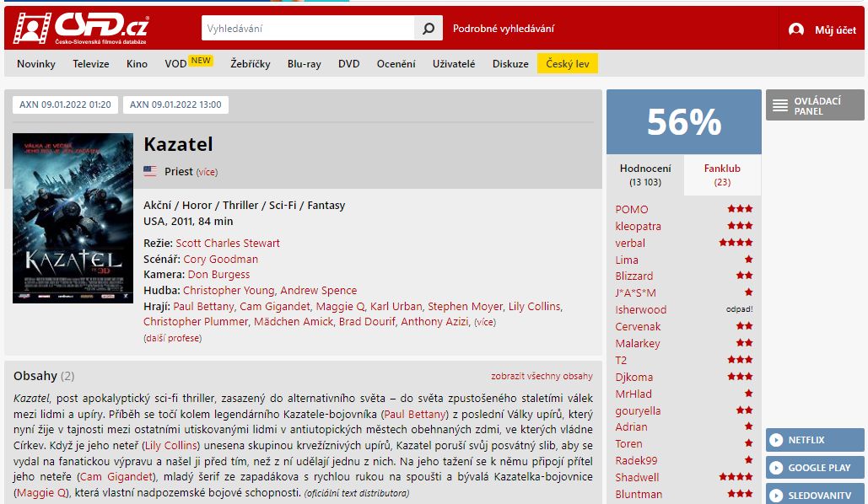Screen dimensions: 868x504
Task: Open user Blizzard's profile
Action: point(633,276)
